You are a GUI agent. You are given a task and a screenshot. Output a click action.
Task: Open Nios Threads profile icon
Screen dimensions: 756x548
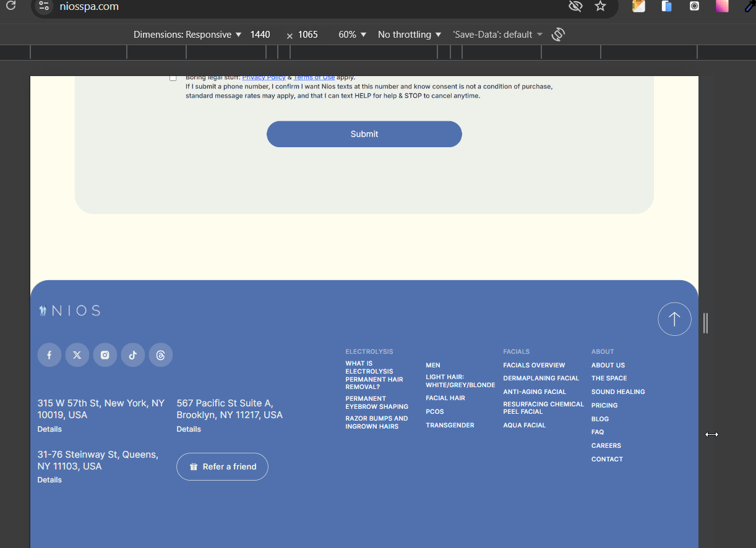click(161, 355)
